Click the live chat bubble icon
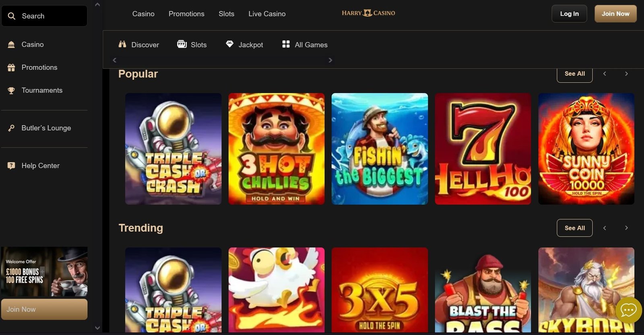Viewport: 644px width, 335px height. tap(628, 310)
